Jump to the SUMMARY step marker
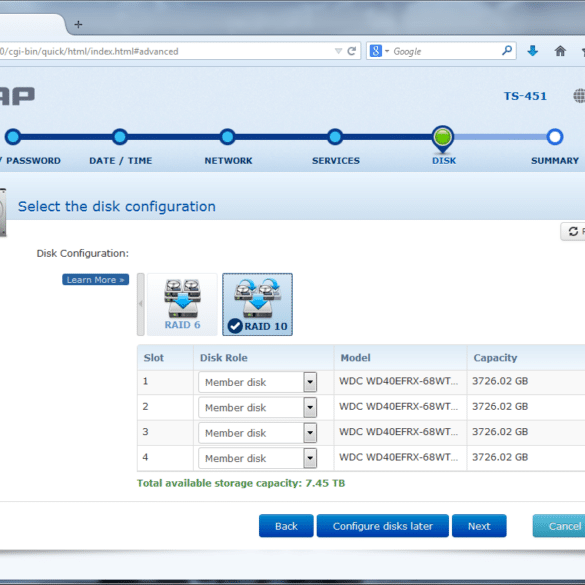This screenshot has width=585, height=585. pyautogui.click(x=555, y=137)
